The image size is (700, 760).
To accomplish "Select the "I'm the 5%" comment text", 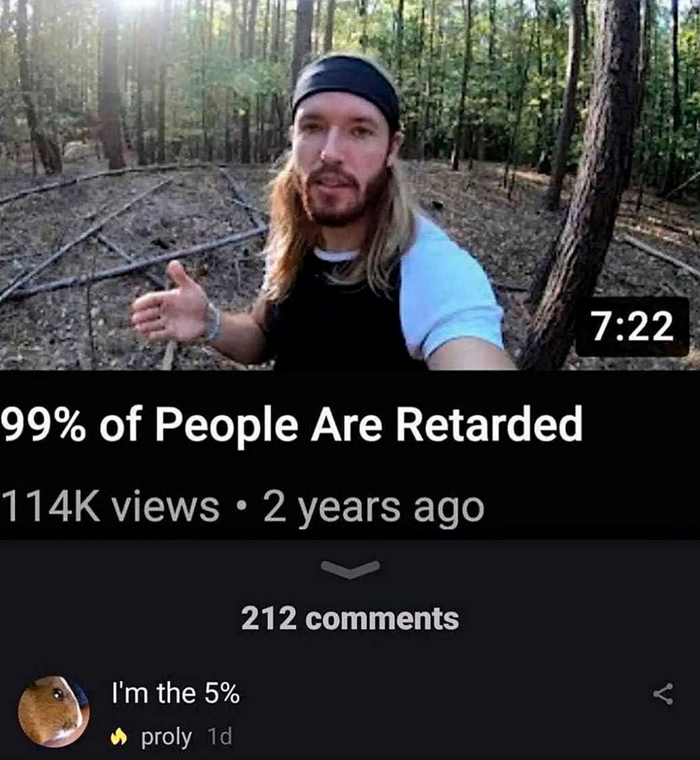I will point(175,693).
